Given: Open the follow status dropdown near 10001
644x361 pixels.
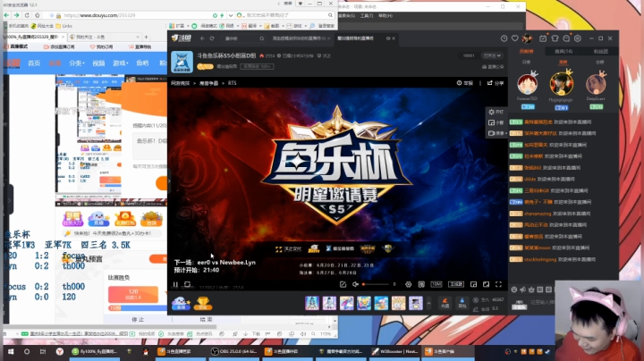Looking at the screenshot, I should pos(492,55).
